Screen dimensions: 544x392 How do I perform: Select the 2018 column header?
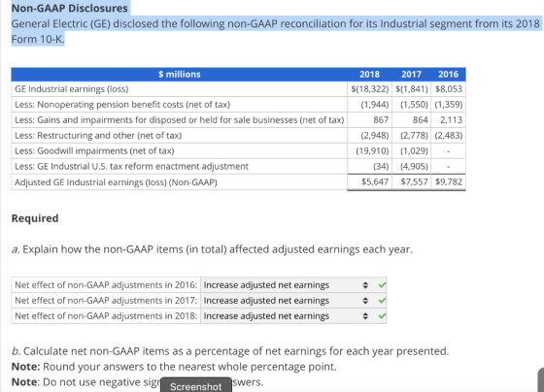coord(369,74)
